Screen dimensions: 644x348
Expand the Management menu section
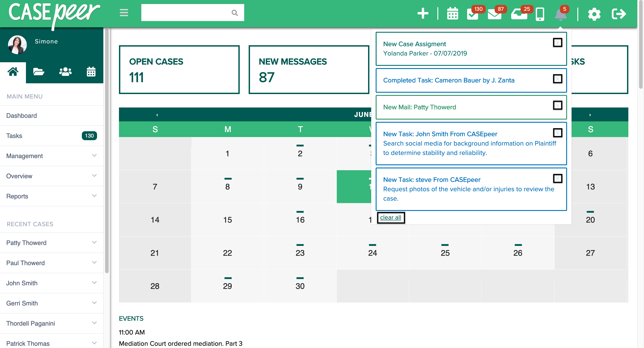tap(94, 155)
